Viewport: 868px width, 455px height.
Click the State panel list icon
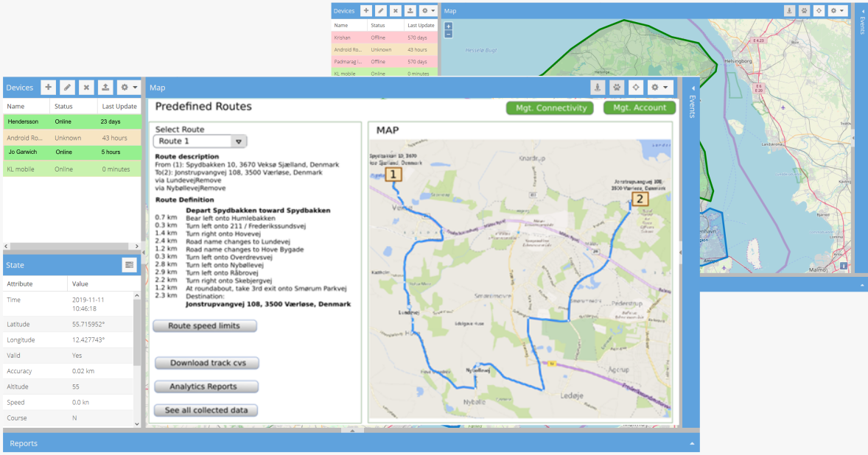[129, 265]
